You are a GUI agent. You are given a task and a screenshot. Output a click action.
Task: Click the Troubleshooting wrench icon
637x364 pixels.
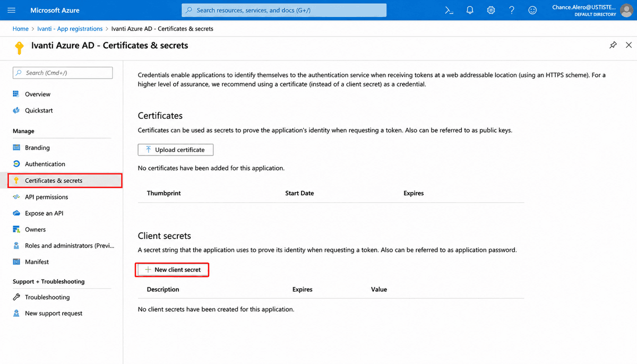pyautogui.click(x=16, y=297)
